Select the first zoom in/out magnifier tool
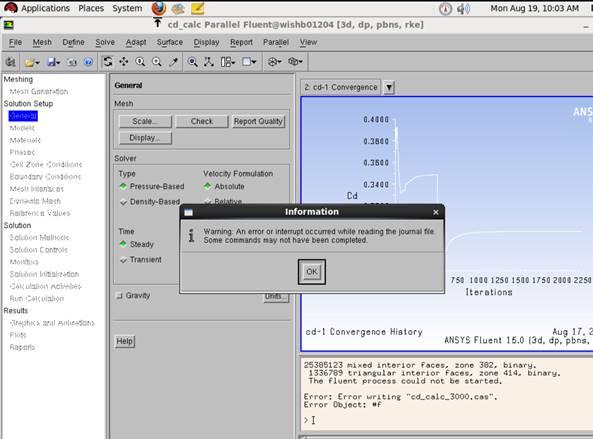The image size is (593, 439). tap(140, 62)
